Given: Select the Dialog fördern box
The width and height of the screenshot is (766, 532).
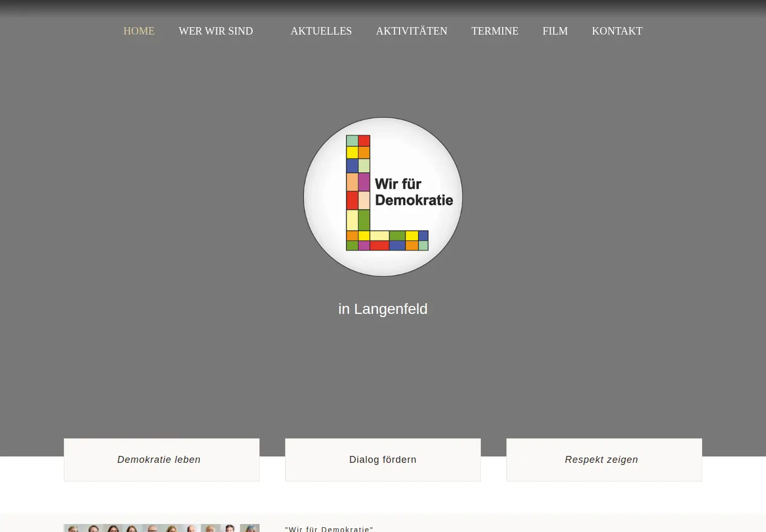Looking at the screenshot, I should point(383,460).
